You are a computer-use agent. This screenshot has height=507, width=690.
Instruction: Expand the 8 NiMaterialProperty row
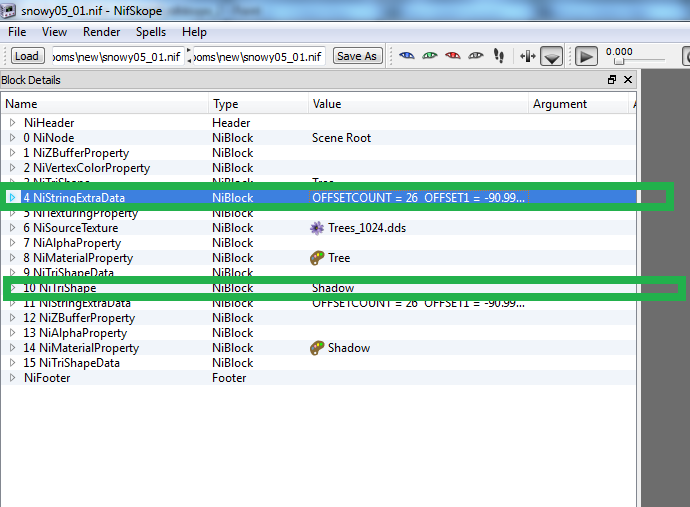coord(13,258)
